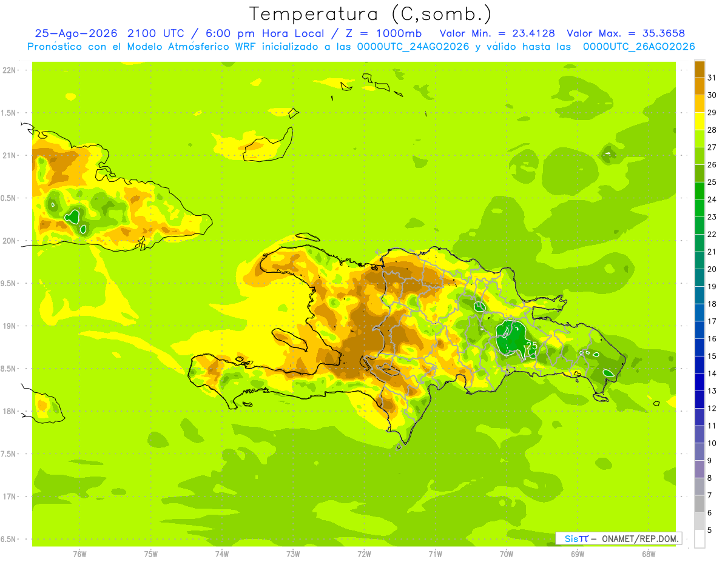
Task: Click the "8.5N" latitude axis label
Action: coord(9,369)
